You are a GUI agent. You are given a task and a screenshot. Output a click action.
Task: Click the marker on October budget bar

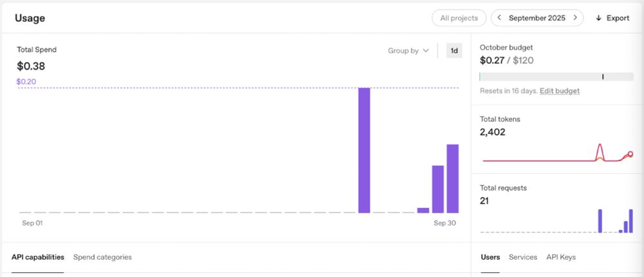pos(603,77)
